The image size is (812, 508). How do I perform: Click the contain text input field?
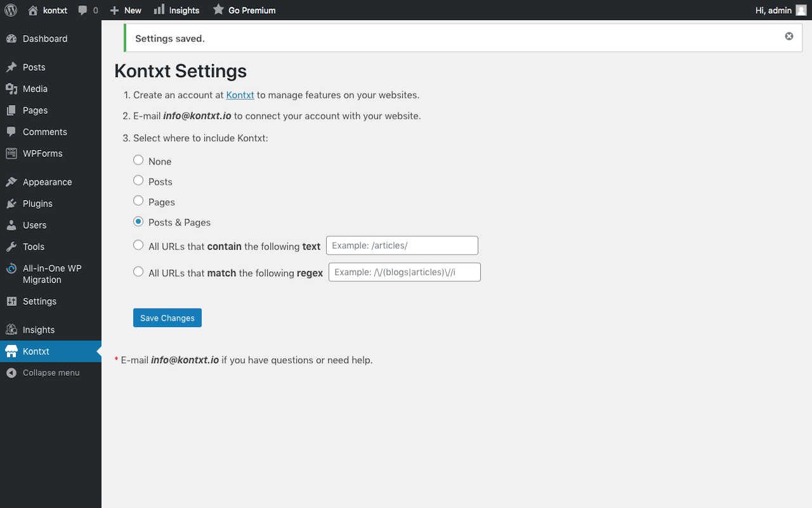click(x=402, y=246)
